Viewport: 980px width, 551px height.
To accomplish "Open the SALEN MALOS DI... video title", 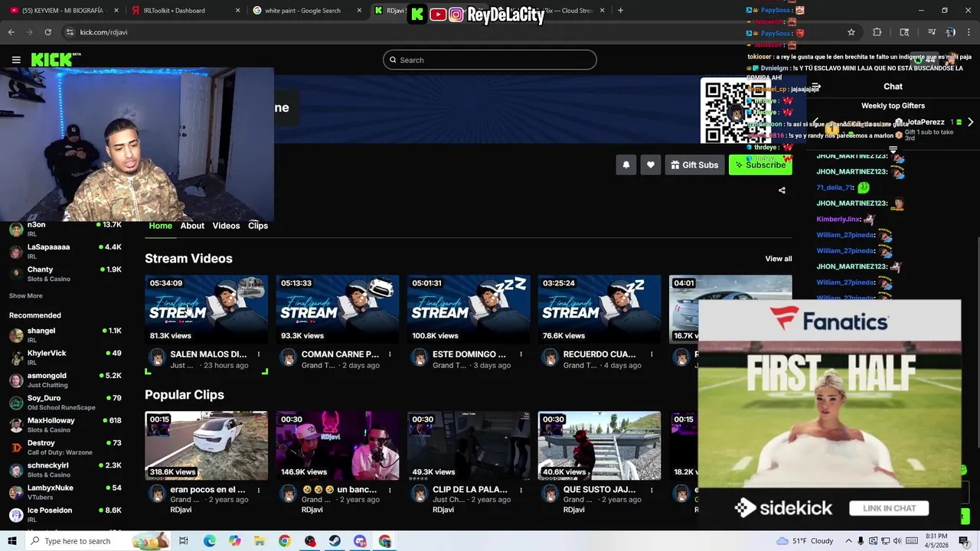I will click(208, 354).
